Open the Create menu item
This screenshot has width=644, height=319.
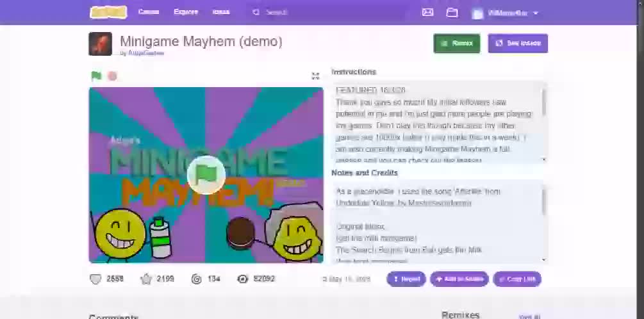pyautogui.click(x=149, y=12)
